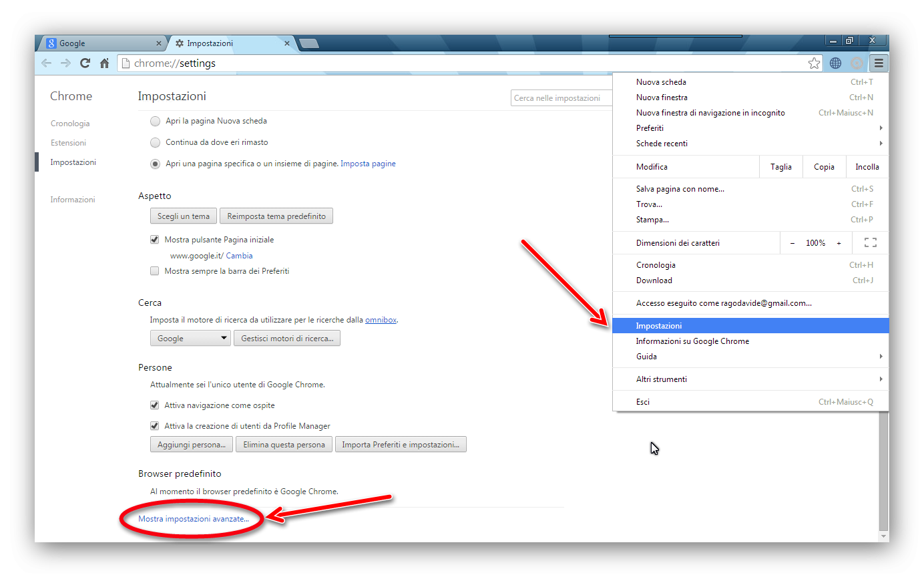Click the vertical scrollbar thumb
Screen dimensions: 924x577
(884, 471)
